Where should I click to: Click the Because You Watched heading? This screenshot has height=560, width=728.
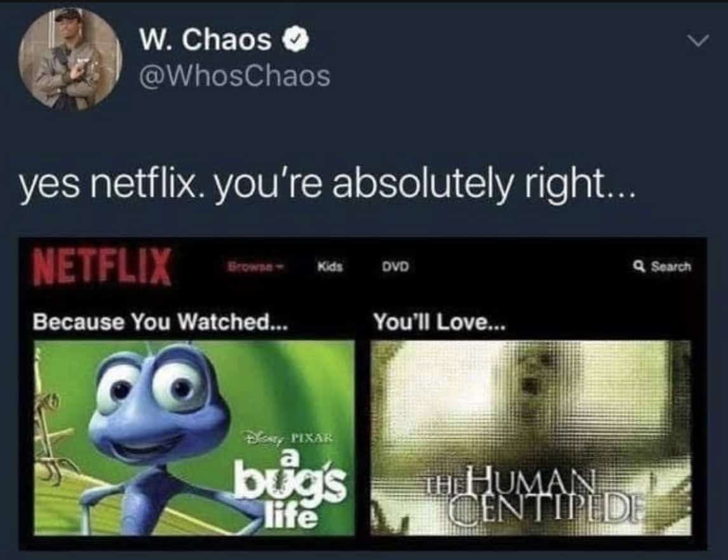click(160, 321)
